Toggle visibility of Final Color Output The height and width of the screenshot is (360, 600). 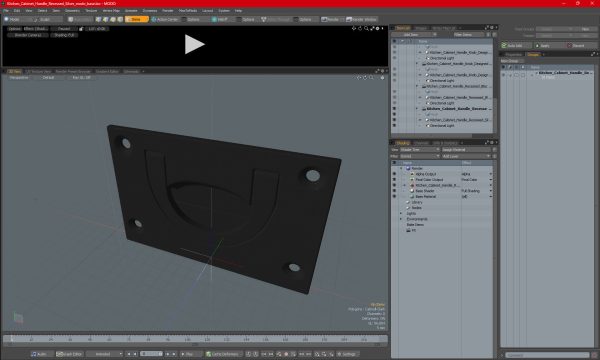pyautogui.click(x=394, y=179)
